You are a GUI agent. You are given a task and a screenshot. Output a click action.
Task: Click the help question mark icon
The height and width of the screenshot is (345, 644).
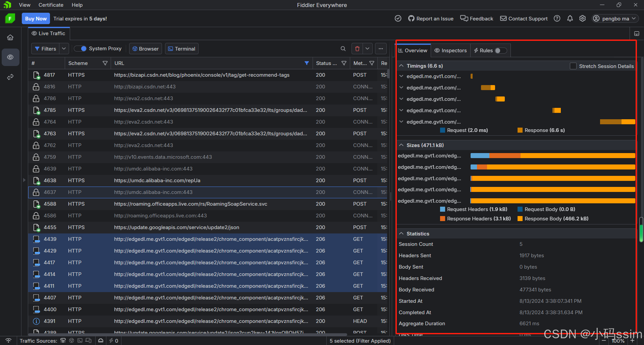[x=557, y=19]
